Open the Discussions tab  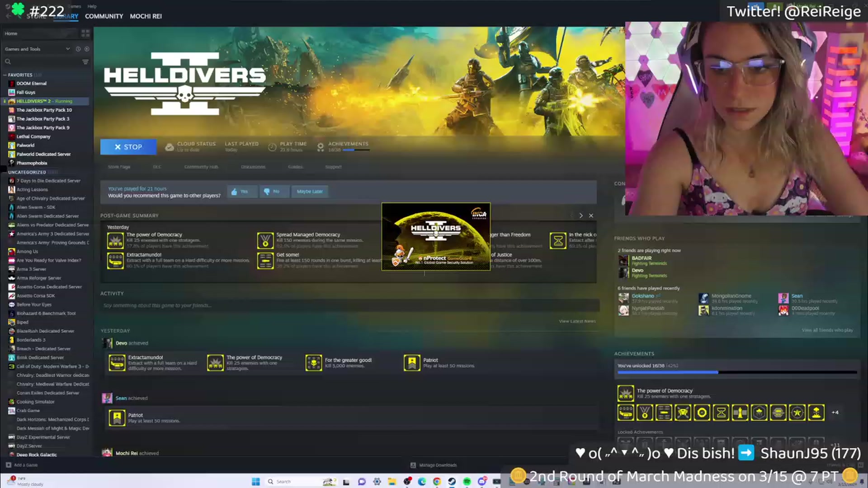[x=253, y=167]
